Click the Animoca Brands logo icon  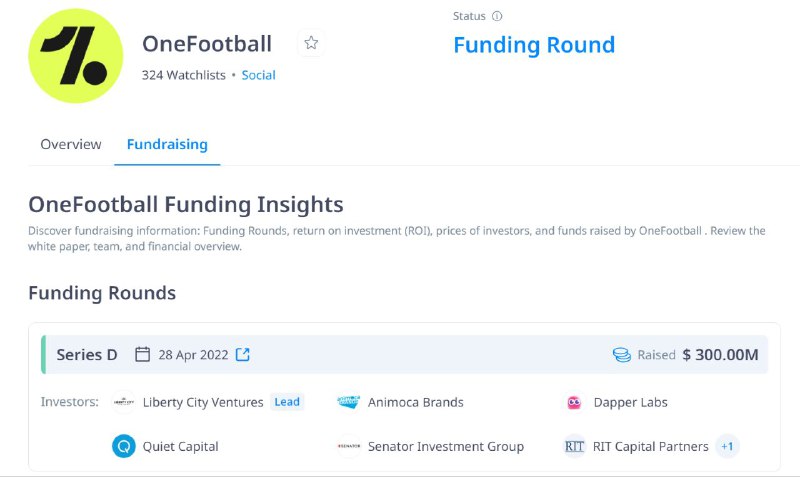click(x=349, y=402)
